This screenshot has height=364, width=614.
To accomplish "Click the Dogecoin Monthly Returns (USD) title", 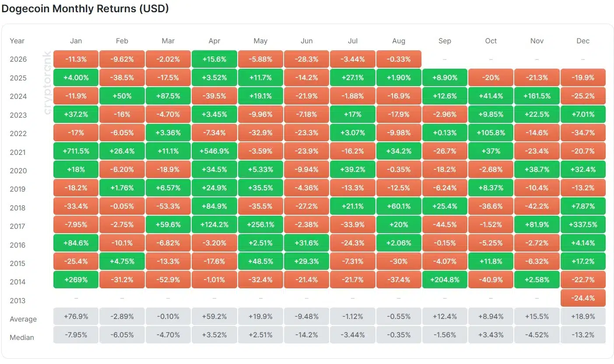I will tap(85, 9).
